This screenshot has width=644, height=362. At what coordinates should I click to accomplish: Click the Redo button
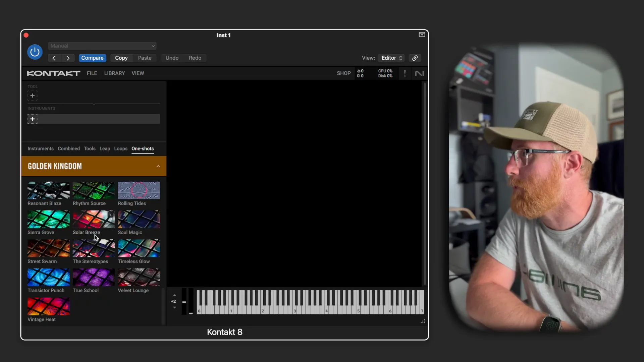(195, 58)
